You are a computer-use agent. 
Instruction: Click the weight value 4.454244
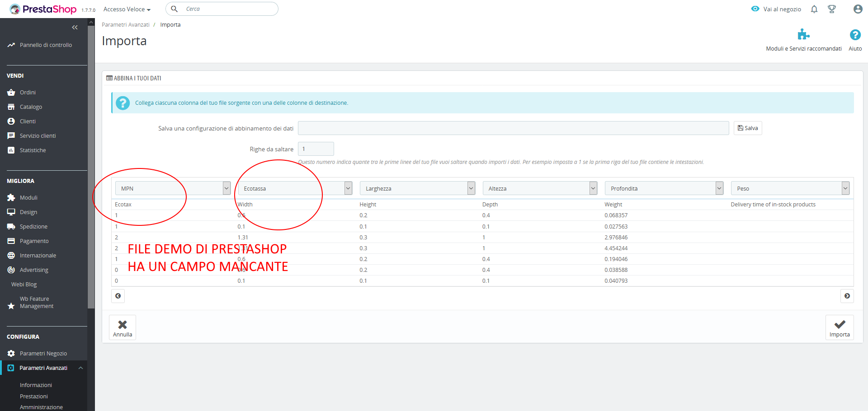pos(616,248)
